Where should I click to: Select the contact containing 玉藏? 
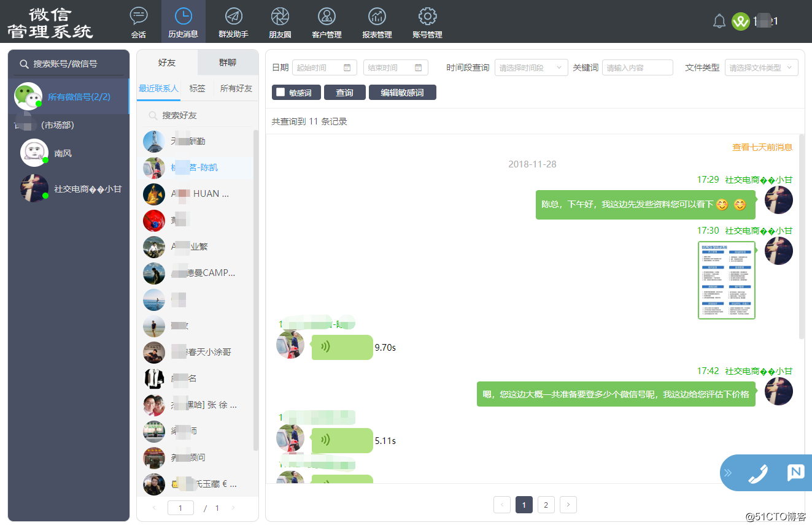click(195, 484)
